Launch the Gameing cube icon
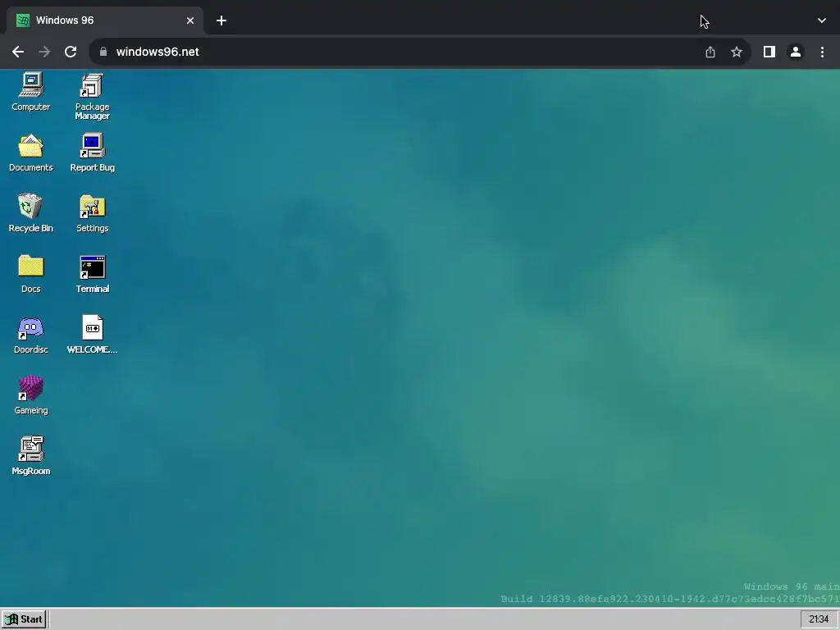840x630 pixels. 30,395
